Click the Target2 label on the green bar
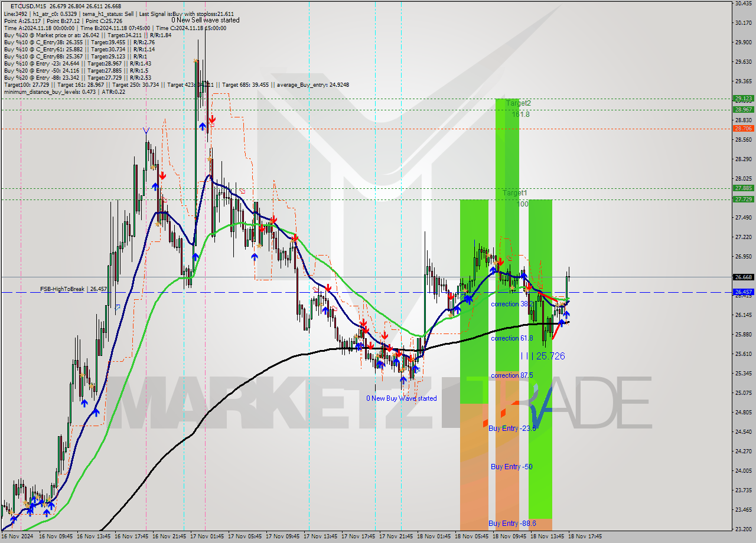 pos(518,103)
